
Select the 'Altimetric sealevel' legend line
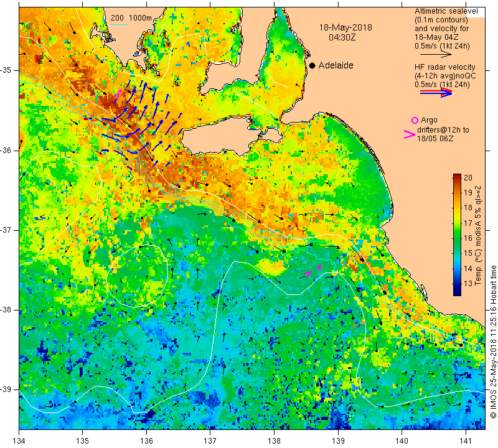[x=446, y=11]
